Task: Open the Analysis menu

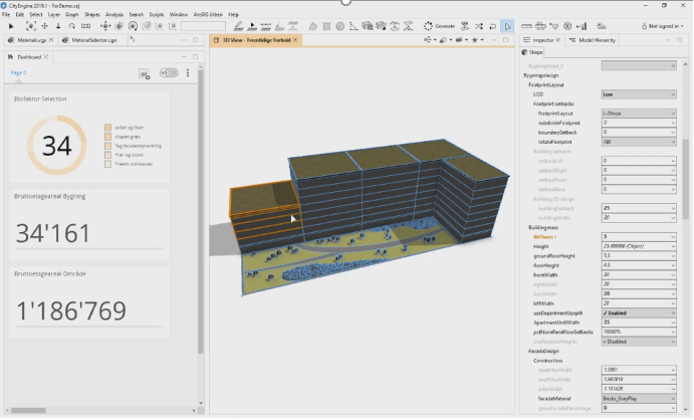Action: [x=115, y=15]
